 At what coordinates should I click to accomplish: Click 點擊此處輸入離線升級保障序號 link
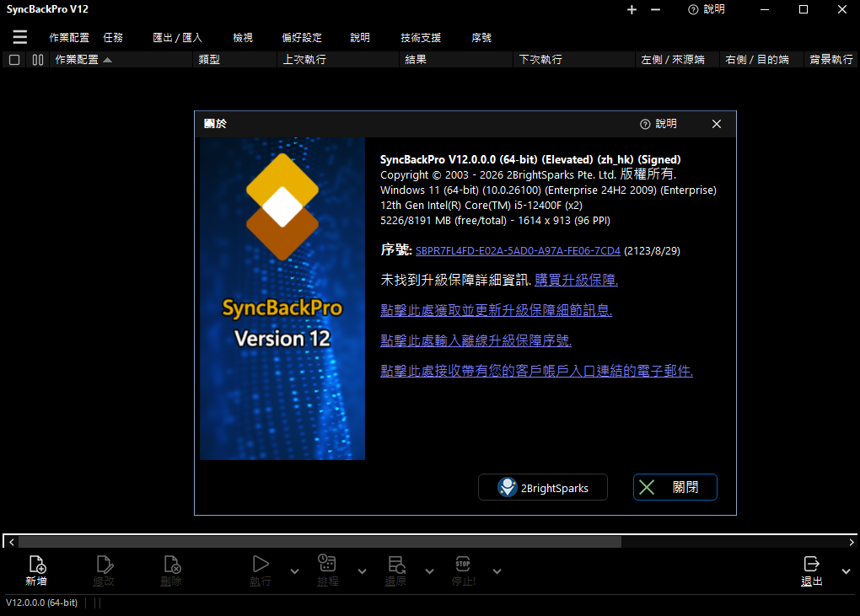(476, 340)
